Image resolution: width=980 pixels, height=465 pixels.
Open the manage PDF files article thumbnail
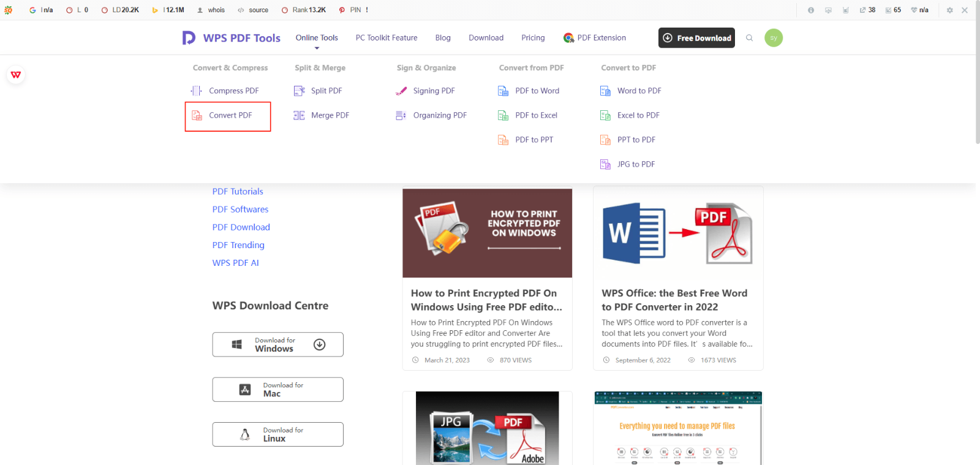pos(678,428)
